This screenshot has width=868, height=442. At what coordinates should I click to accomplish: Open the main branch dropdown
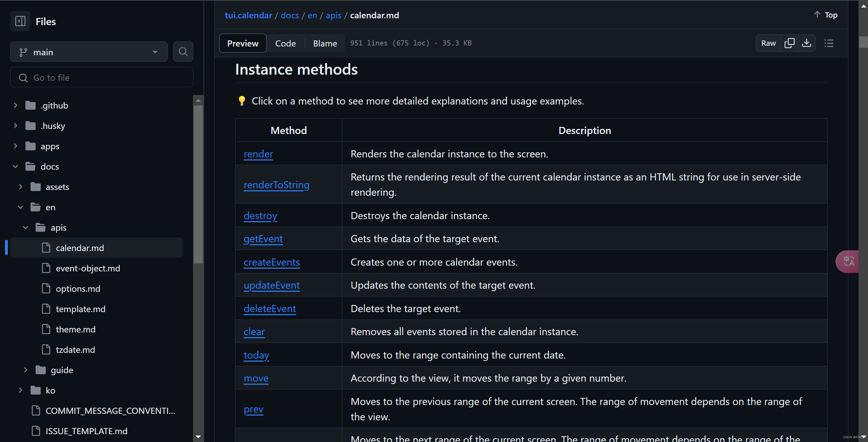pos(89,52)
